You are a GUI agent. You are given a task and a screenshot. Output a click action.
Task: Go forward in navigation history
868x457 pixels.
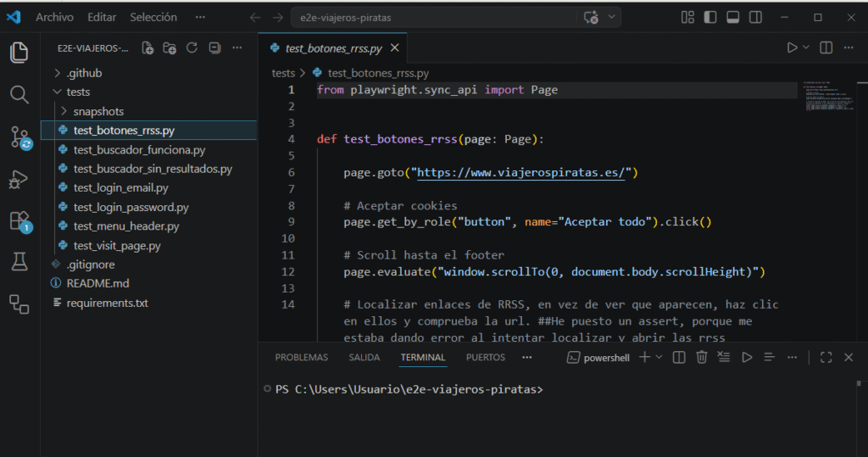[x=278, y=18]
